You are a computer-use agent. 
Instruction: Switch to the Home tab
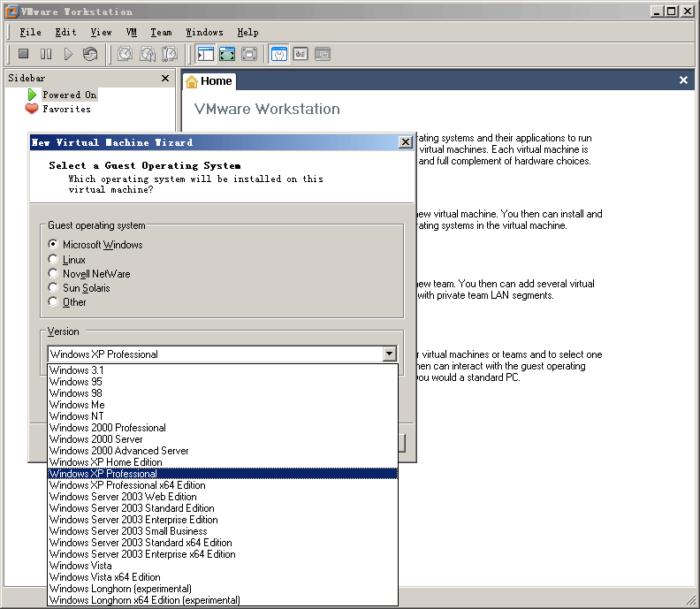[x=209, y=81]
